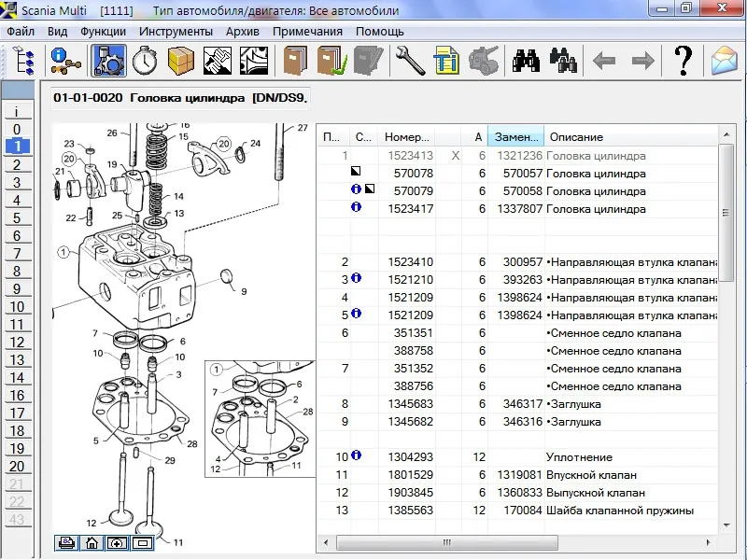Click the inset detail illustration thumbnail
The height and width of the screenshot is (560, 747).
(x=261, y=418)
